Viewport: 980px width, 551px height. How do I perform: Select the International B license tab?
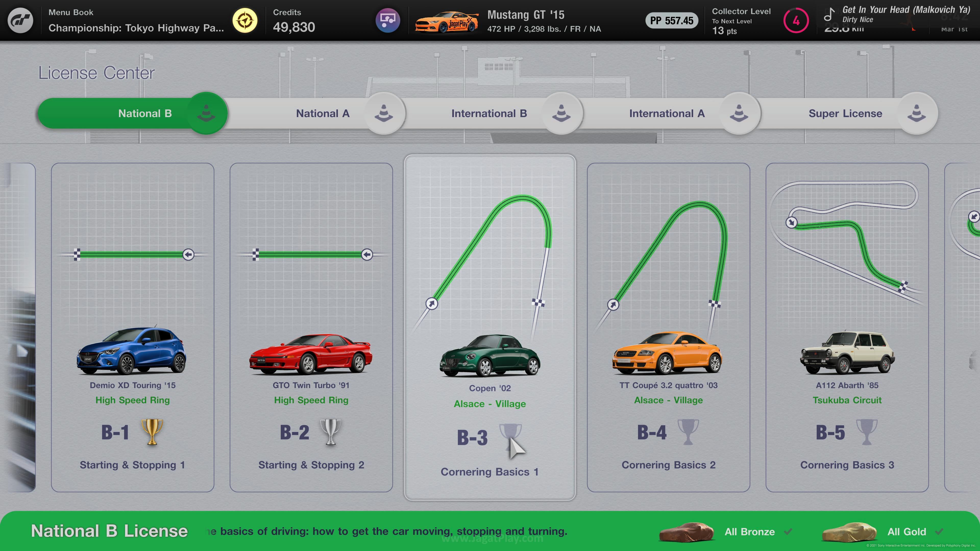click(x=489, y=113)
